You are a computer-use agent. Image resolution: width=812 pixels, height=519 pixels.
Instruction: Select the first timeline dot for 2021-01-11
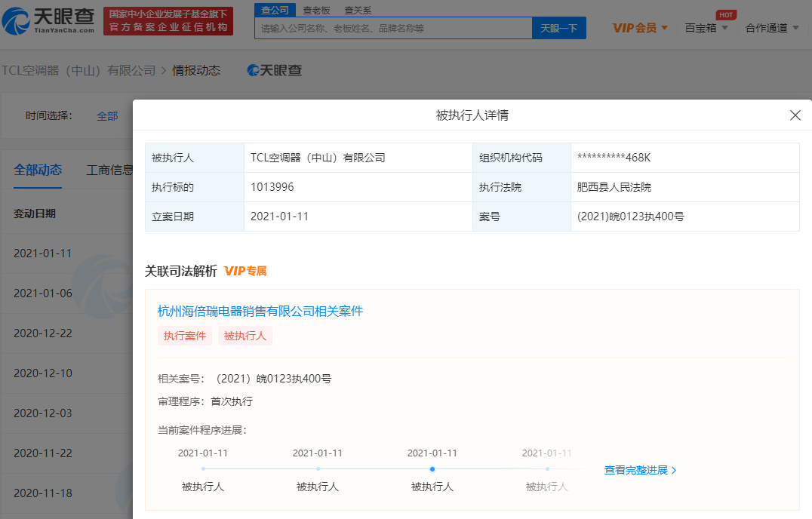click(x=203, y=468)
